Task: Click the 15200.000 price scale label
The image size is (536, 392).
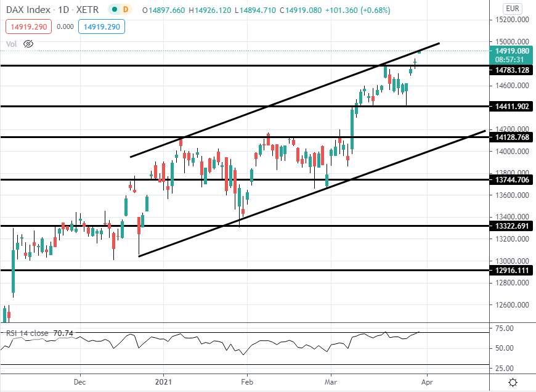Action: [512, 20]
